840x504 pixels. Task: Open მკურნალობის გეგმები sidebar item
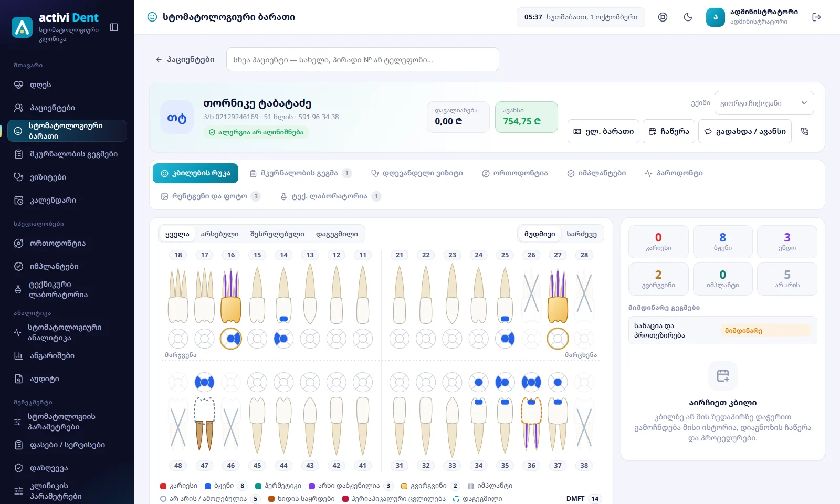point(67,154)
